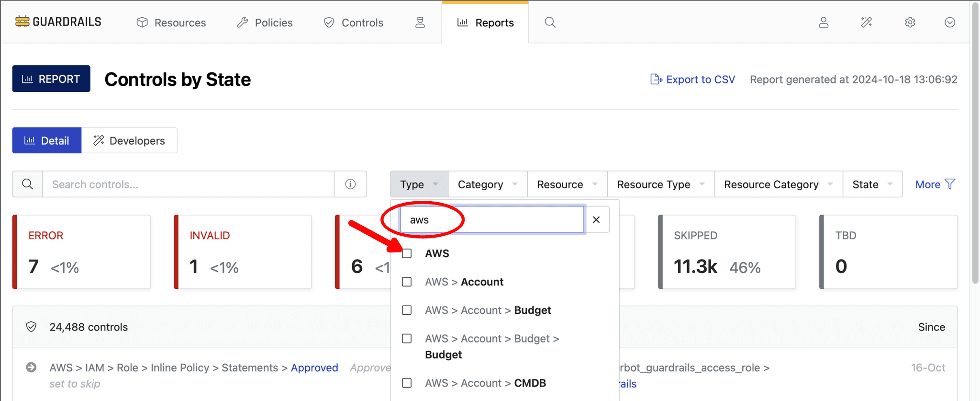The width and height of the screenshot is (980, 401).
Task: Click the arrow icon on IAM Role row
Action: pyautogui.click(x=31, y=367)
